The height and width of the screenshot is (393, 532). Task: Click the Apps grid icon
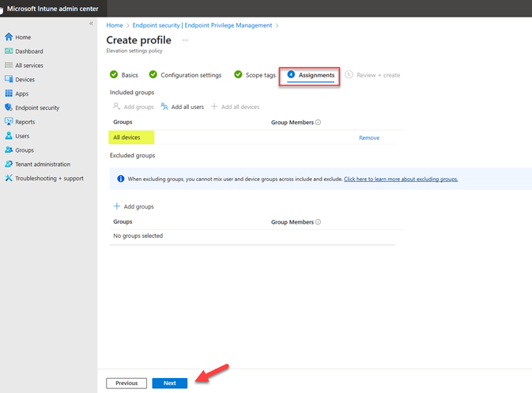point(9,93)
